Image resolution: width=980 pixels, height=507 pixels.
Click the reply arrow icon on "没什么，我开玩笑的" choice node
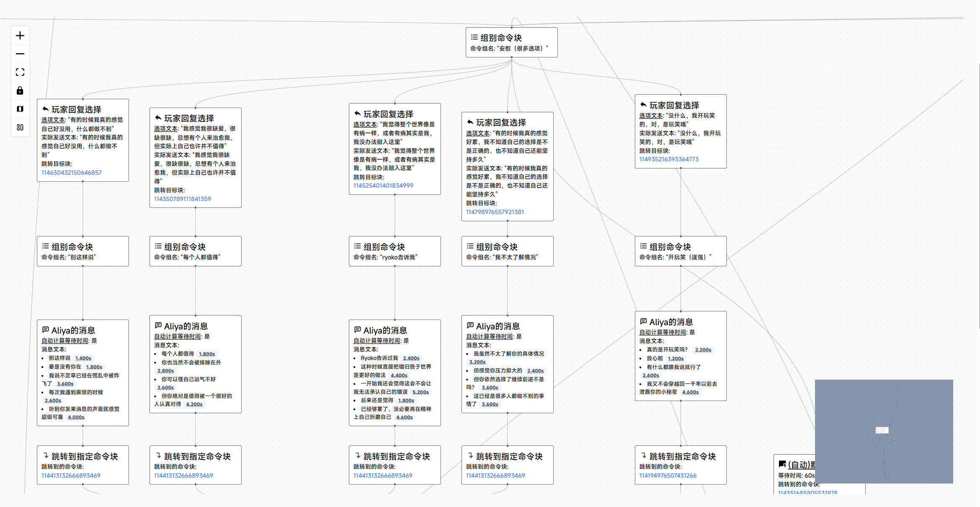642,105
